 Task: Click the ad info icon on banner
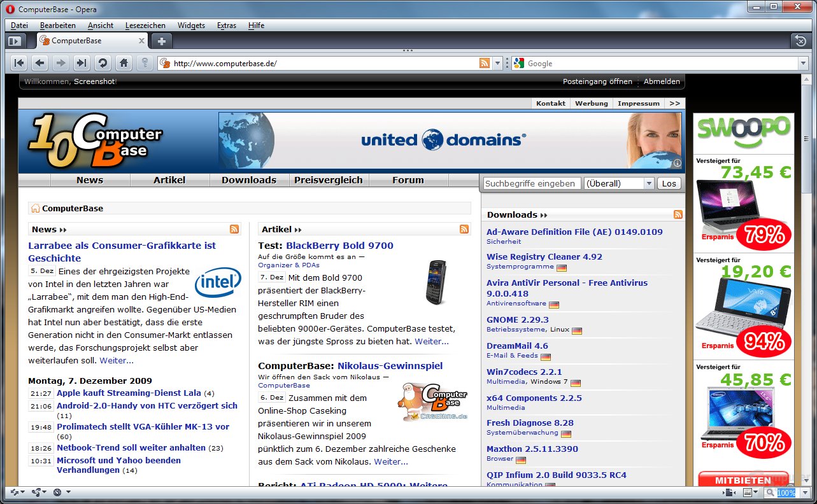(x=677, y=164)
